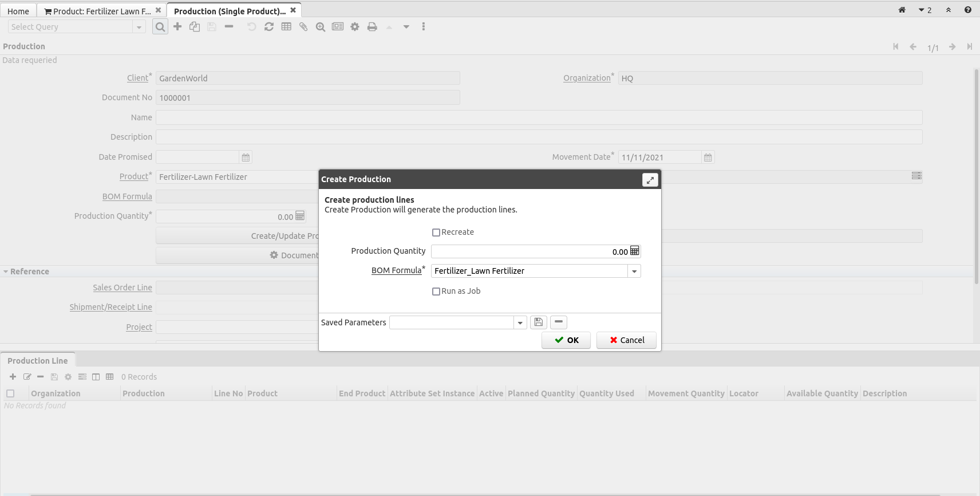This screenshot has width=980, height=496.
Task: Click the Product info icon at field's right end
Action: [916, 176]
